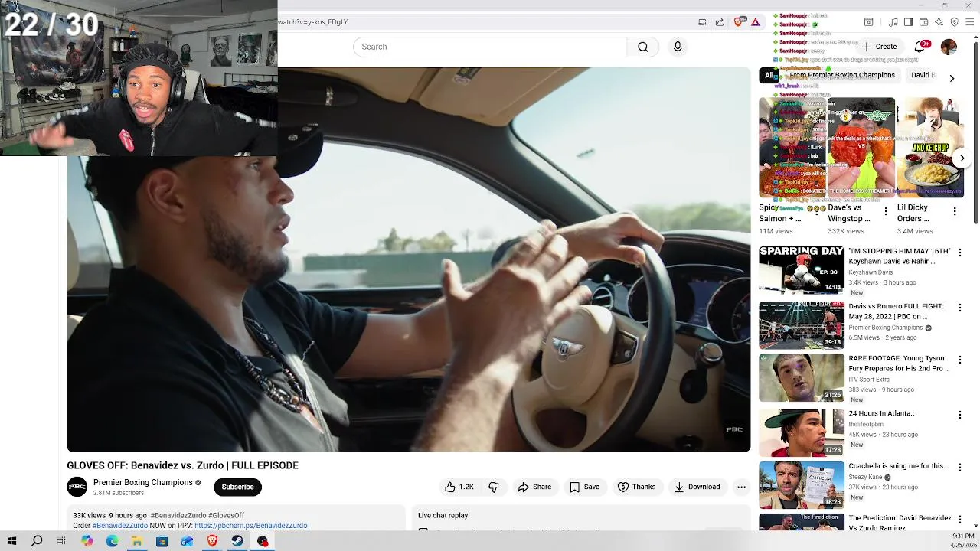Image resolution: width=980 pixels, height=551 pixels.
Task: Open Davis vs Romero full fight thumbnail
Action: (802, 325)
